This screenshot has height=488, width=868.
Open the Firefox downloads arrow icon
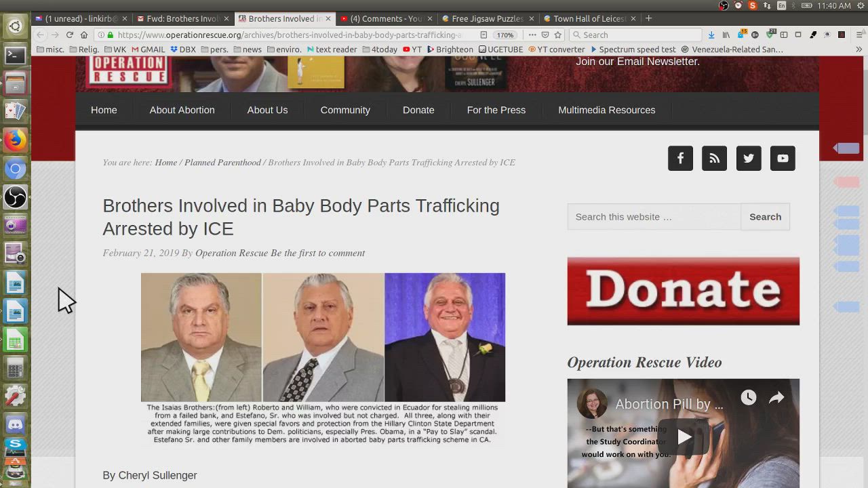click(x=711, y=35)
